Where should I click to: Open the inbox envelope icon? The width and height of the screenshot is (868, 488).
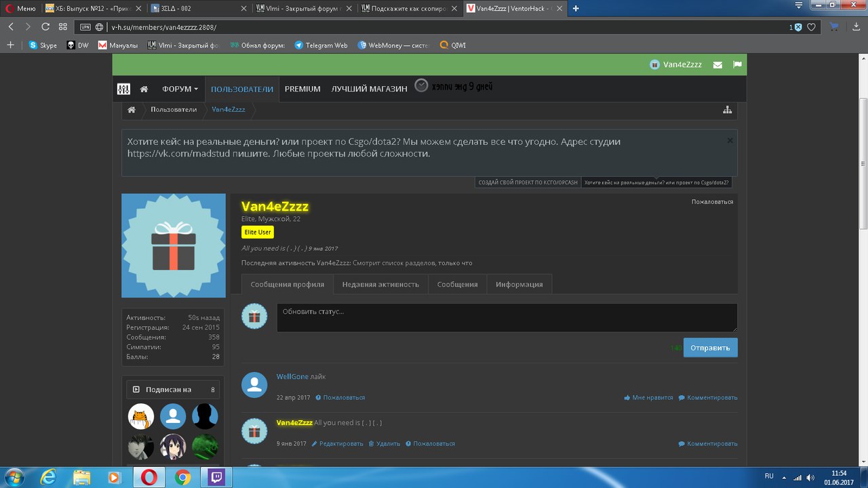717,65
